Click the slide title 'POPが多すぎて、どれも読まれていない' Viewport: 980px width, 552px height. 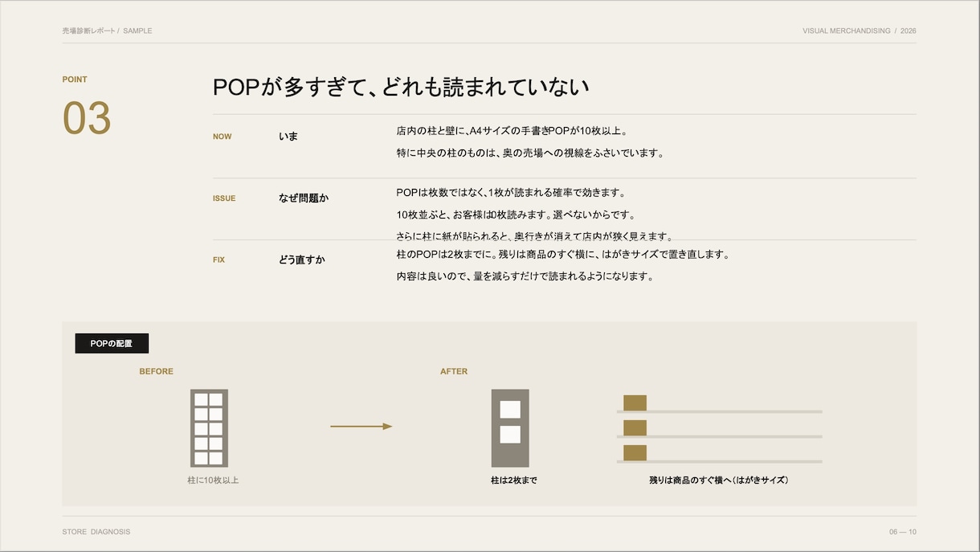(x=401, y=87)
